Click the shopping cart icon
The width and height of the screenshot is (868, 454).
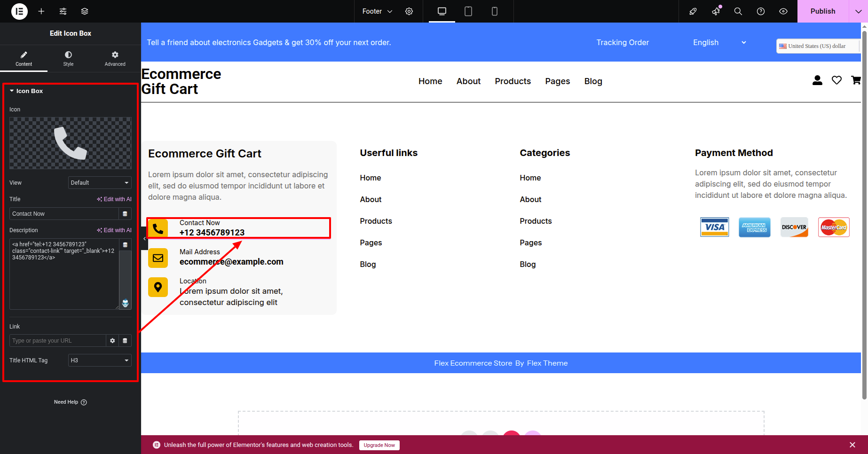856,80
